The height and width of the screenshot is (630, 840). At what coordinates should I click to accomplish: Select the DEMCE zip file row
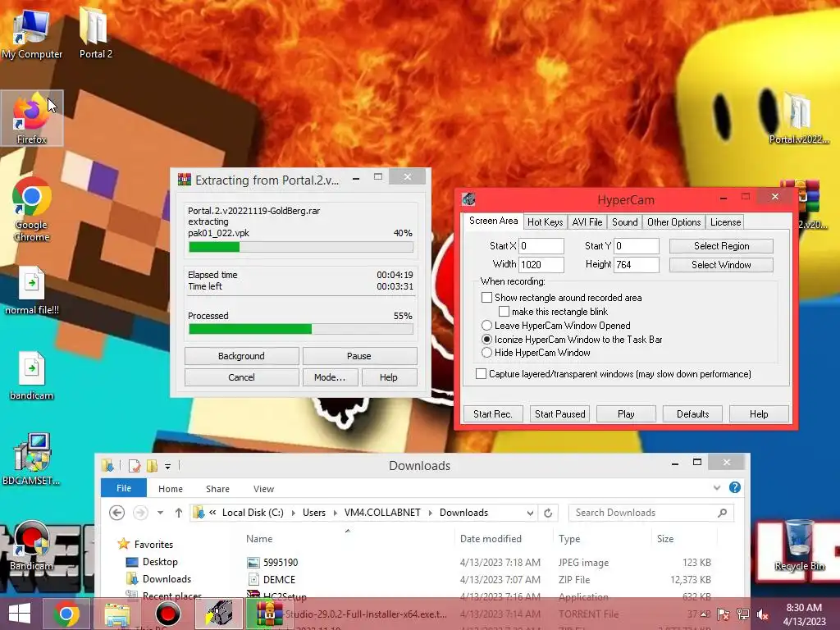click(x=479, y=580)
